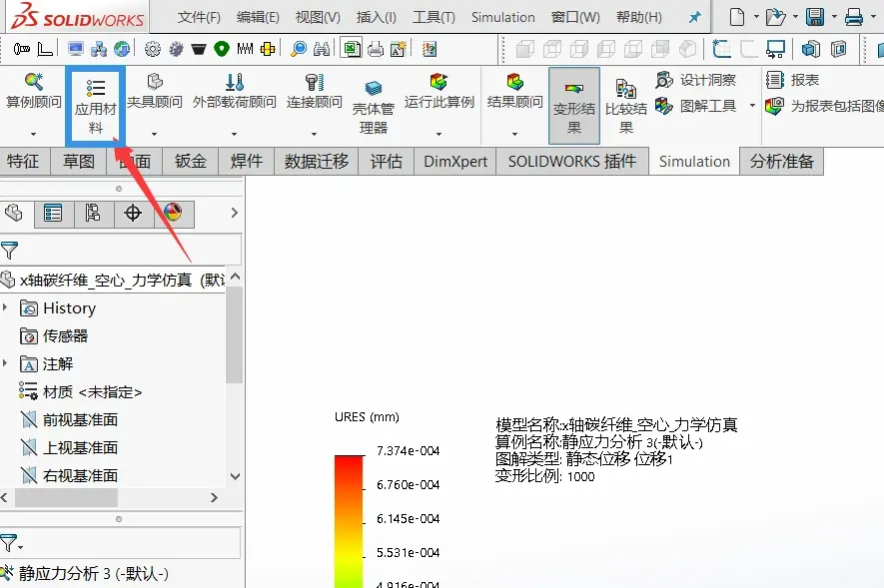Viewport: 884px width, 588px height.
Task: Print using the blue printer icon
Action: (854, 17)
